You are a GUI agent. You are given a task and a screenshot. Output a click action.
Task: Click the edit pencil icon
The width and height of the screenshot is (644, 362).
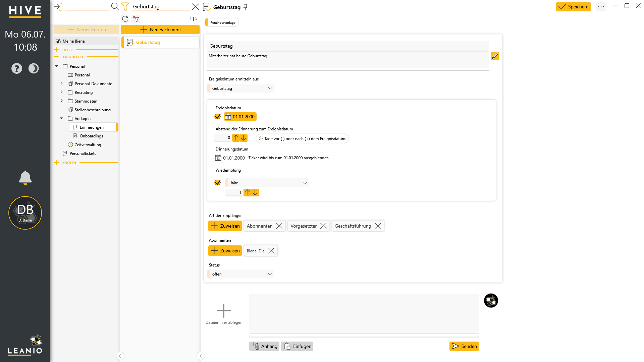click(x=495, y=56)
